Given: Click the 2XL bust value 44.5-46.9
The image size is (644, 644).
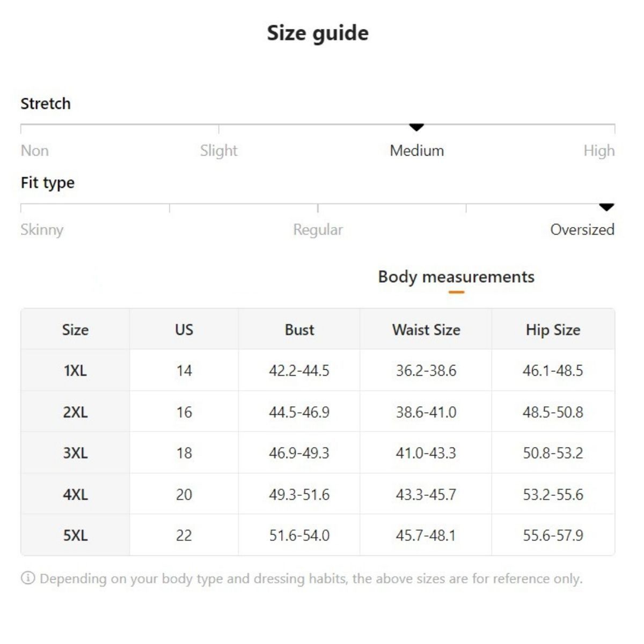Looking at the screenshot, I should point(299,412).
